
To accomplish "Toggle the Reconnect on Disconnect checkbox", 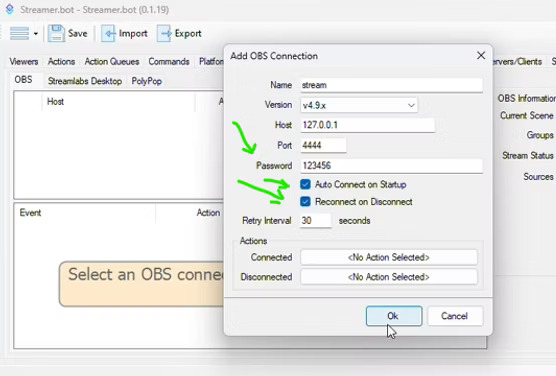I will coord(305,201).
